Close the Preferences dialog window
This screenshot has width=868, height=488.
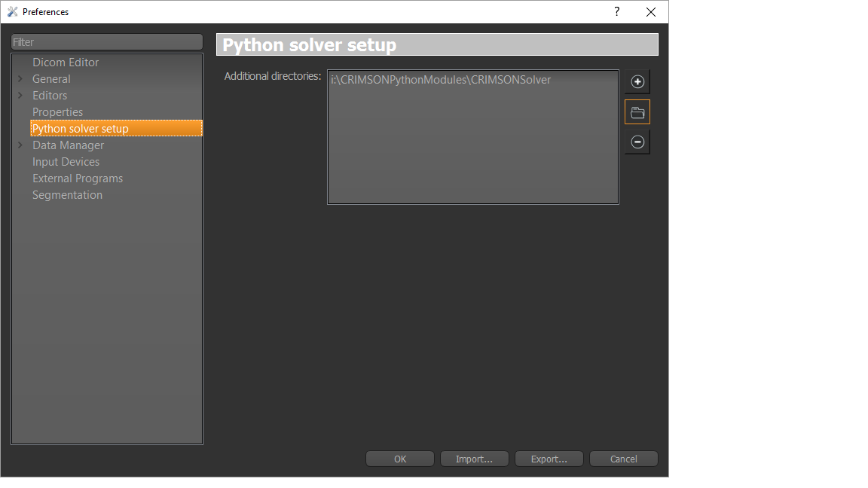[651, 12]
